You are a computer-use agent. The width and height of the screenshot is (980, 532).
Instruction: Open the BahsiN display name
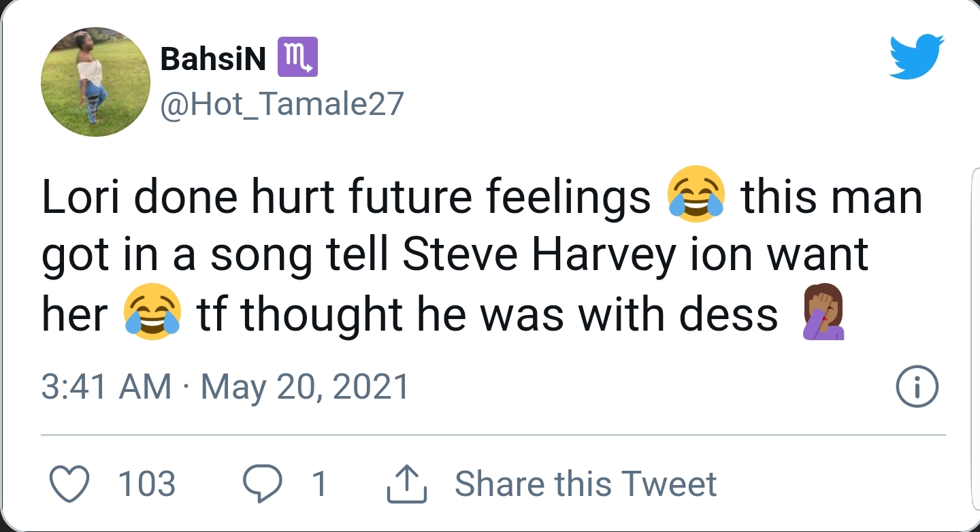coord(213,61)
